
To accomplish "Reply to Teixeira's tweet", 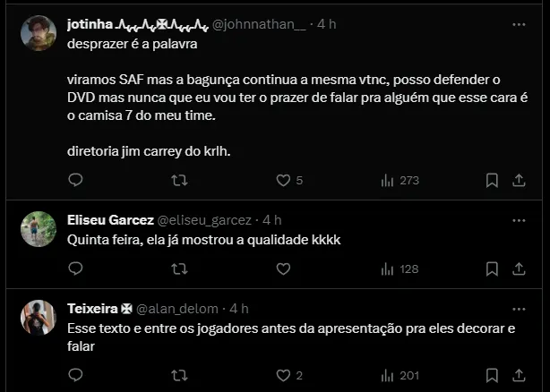I will click(75, 375).
